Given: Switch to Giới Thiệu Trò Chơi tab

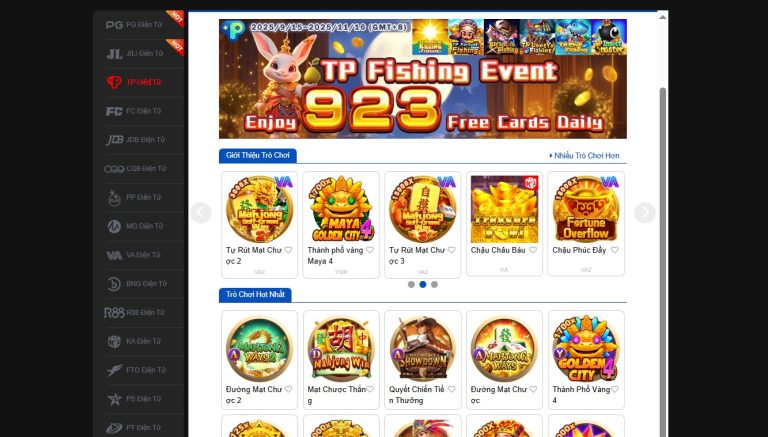Looking at the screenshot, I should coord(258,155).
